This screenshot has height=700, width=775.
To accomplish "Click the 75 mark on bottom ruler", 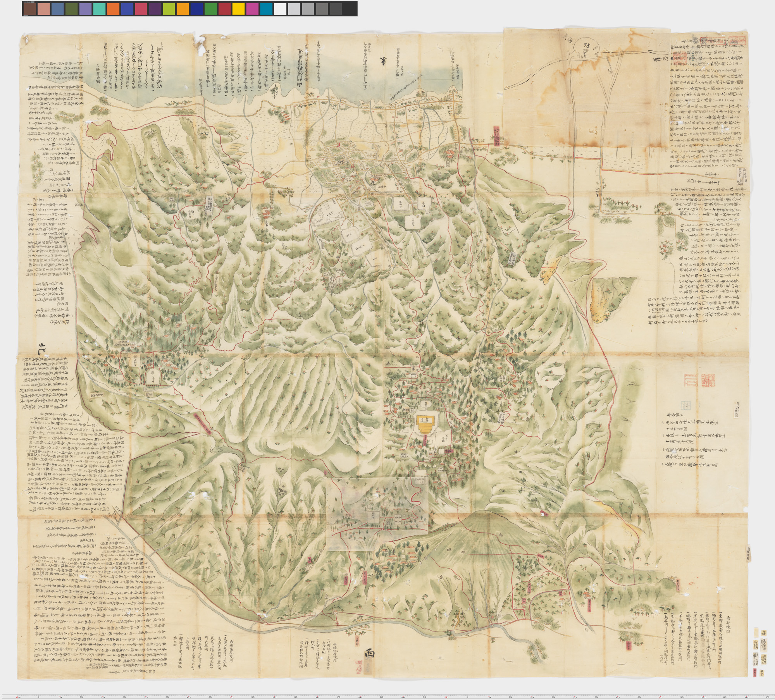I will point(768,696).
